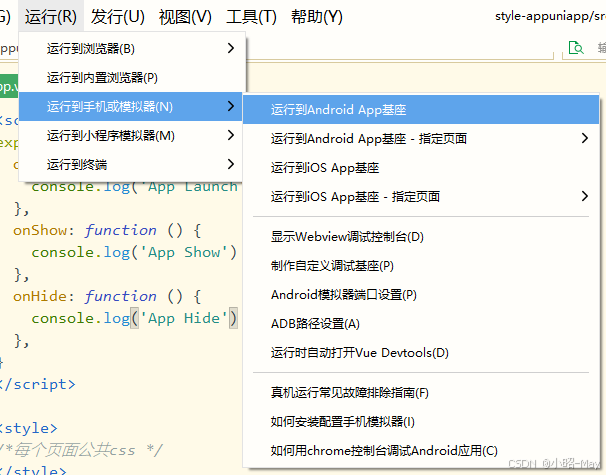The width and height of the screenshot is (606, 475).
Task: Expand arrow next to 运行到浏览器(B)
Action: (x=231, y=48)
